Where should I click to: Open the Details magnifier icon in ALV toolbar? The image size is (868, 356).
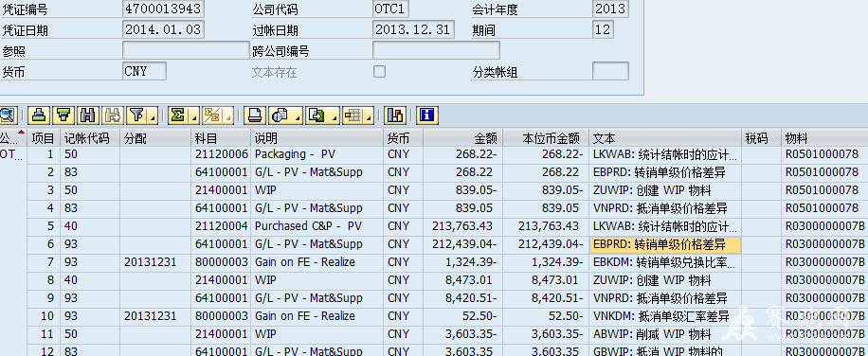point(9,115)
